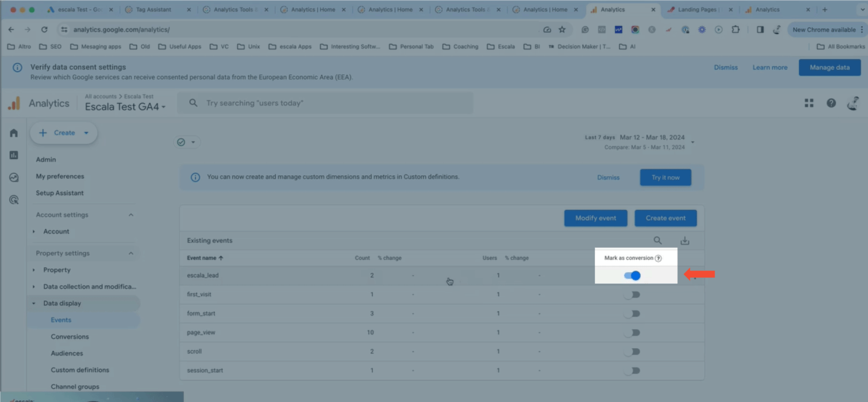The width and height of the screenshot is (868, 402).
Task: Collapse the Data display section
Action: point(34,303)
